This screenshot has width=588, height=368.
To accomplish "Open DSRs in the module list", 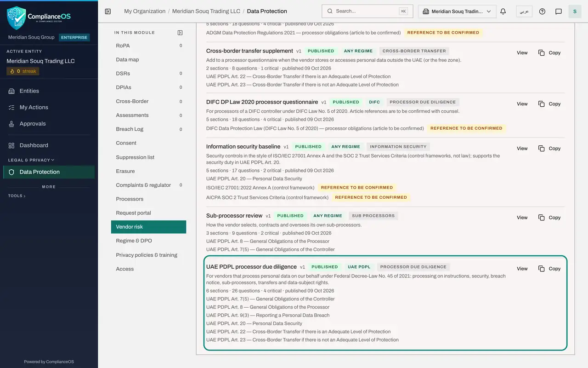I will pos(148,74).
